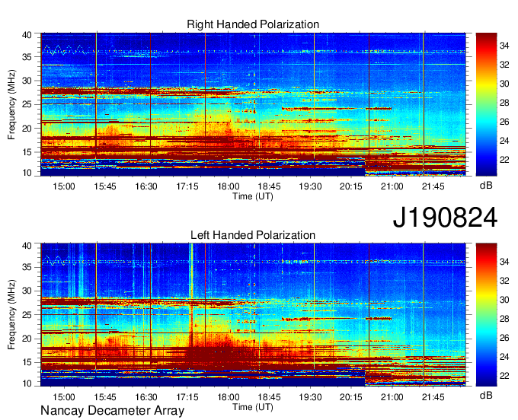Click the "Right Handed Polarization" plot title
This screenshot has height=420, width=518.
pyautogui.click(x=253, y=24)
